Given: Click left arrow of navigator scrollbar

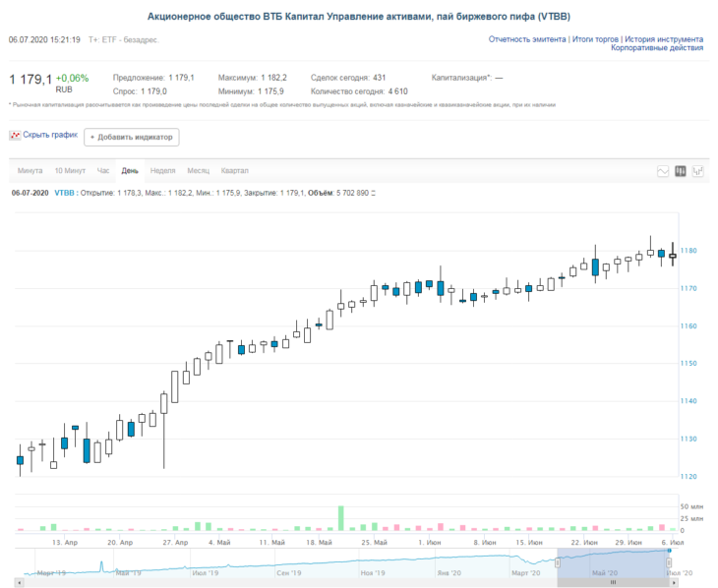Looking at the screenshot, I should (20, 582).
